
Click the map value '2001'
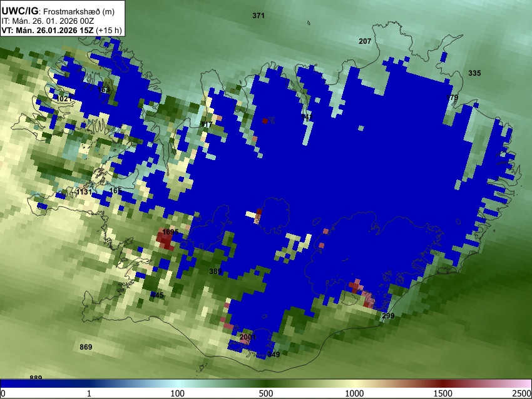click(x=248, y=337)
